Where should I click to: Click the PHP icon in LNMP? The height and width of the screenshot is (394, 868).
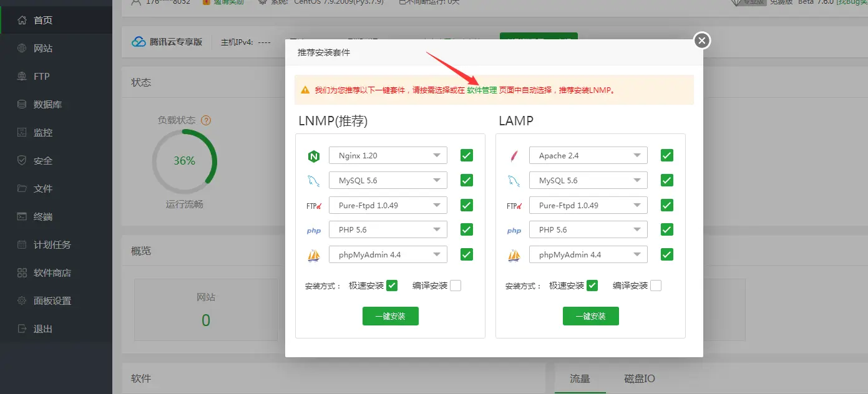click(x=314, y=231)
